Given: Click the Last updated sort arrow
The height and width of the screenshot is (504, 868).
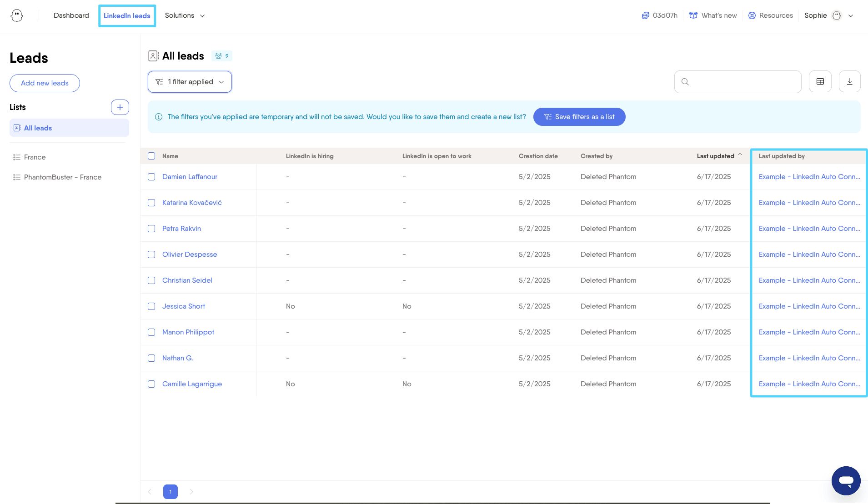Looking at the screenshot, I should click(740, 156).
